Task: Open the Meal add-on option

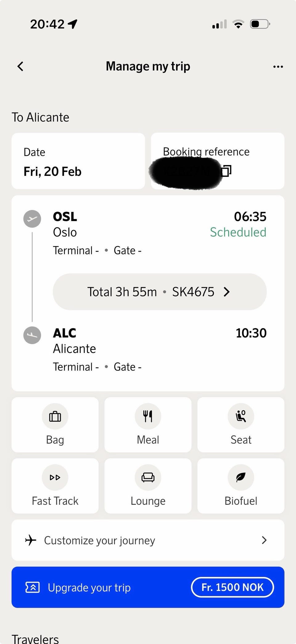Action: [x=148, y=424]
